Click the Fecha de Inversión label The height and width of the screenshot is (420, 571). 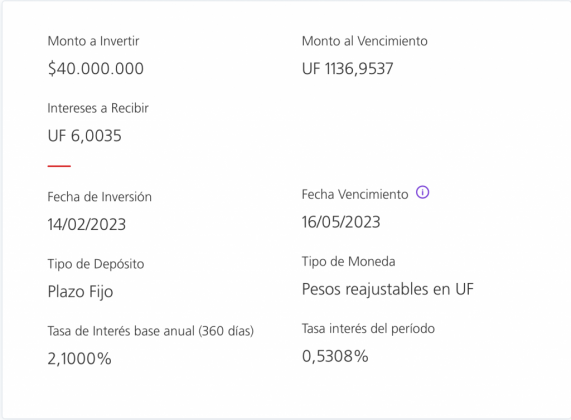click(99, 197)
